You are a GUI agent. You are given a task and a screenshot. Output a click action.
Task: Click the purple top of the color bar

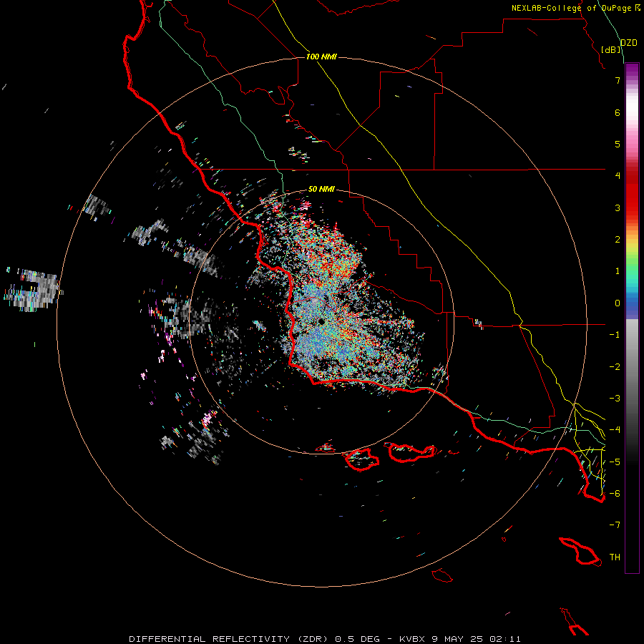tap(632, 70)
